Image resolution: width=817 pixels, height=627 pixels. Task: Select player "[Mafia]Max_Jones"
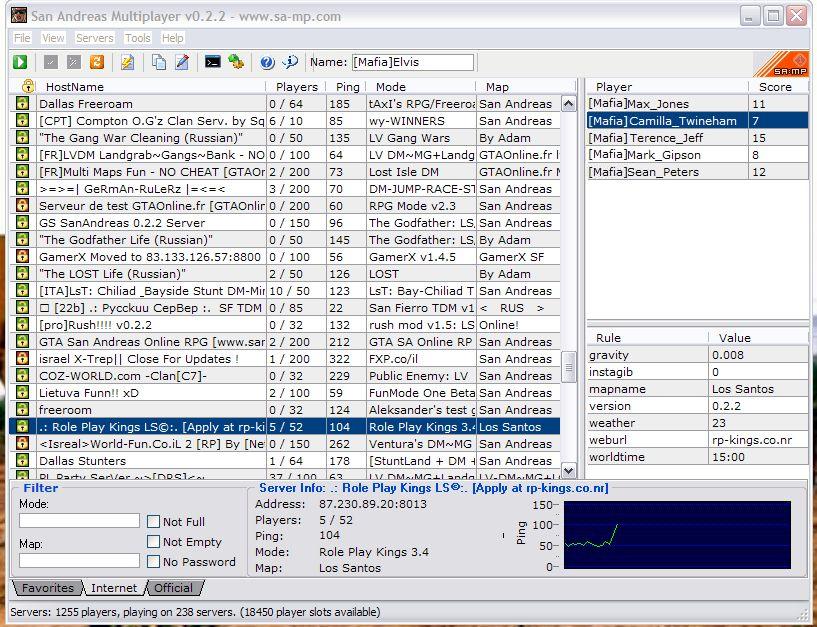[698, 103]
